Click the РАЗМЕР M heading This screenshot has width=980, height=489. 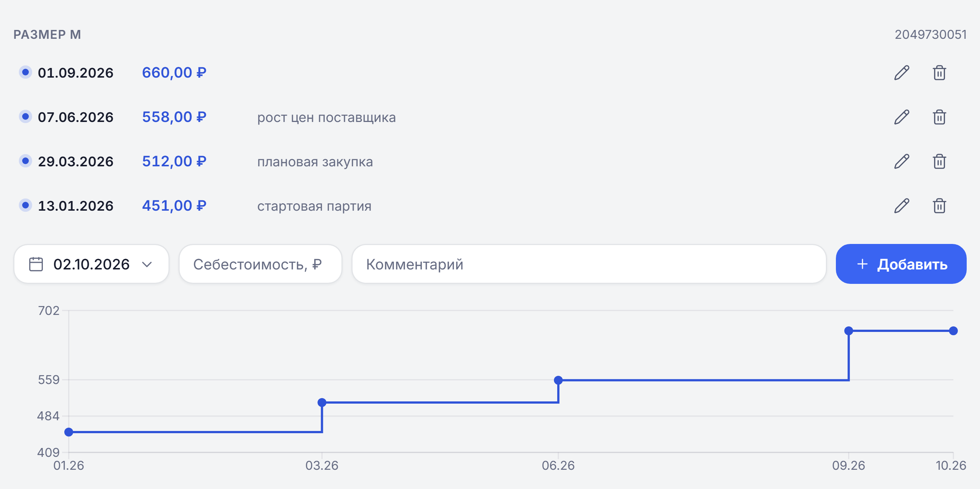[47, 35]
